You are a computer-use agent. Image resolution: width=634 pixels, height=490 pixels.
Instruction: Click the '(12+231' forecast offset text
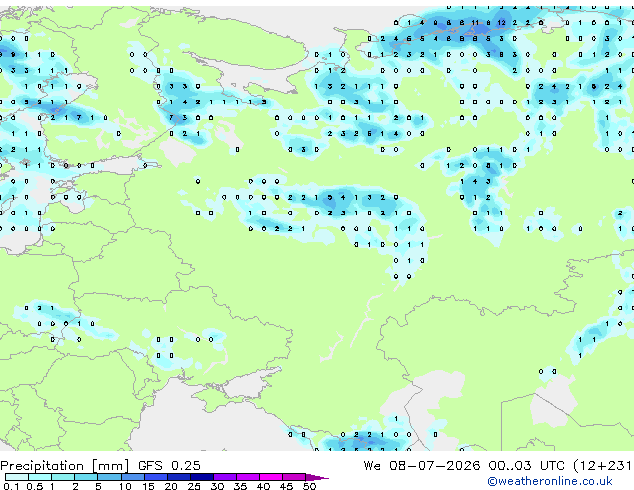(x=603, y=466)
